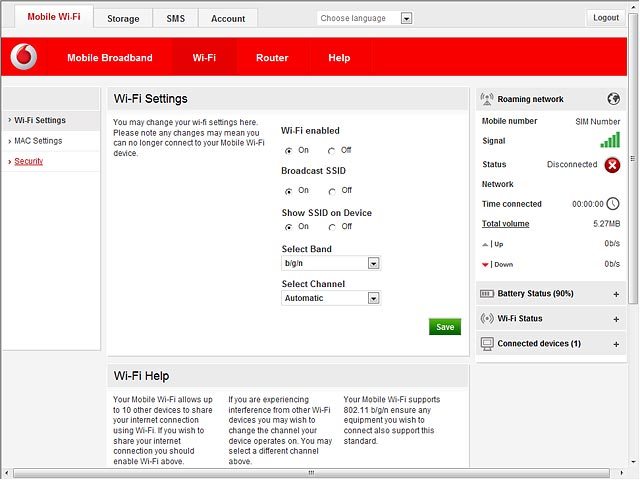Open the Mobile Broadband menu
This screenshot has width=640, height=480.
[x=110, y=58]
